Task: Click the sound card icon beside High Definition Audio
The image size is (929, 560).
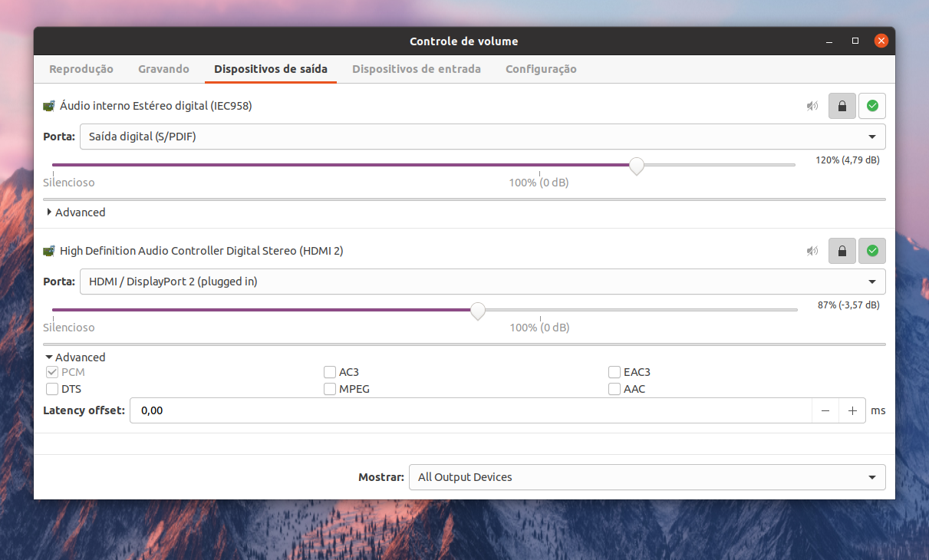Action: [x=49, y=251]
